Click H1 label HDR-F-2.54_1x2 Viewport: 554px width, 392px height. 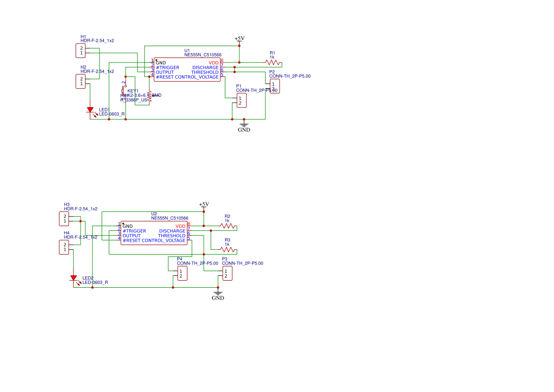click(x=97, y=41)
